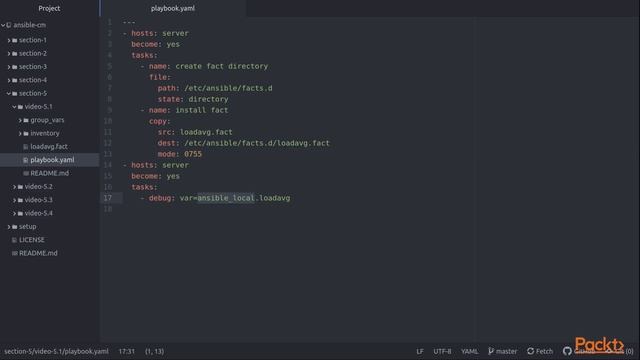Screen dimensions: 640x360
Task: Click the section-3 folder icon
Action: 15,67
